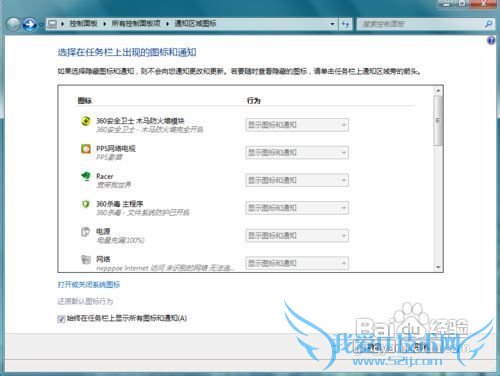The image size is (500, 376).
Task: Click the blue forward navigation arrow
Action: (30, 24)
